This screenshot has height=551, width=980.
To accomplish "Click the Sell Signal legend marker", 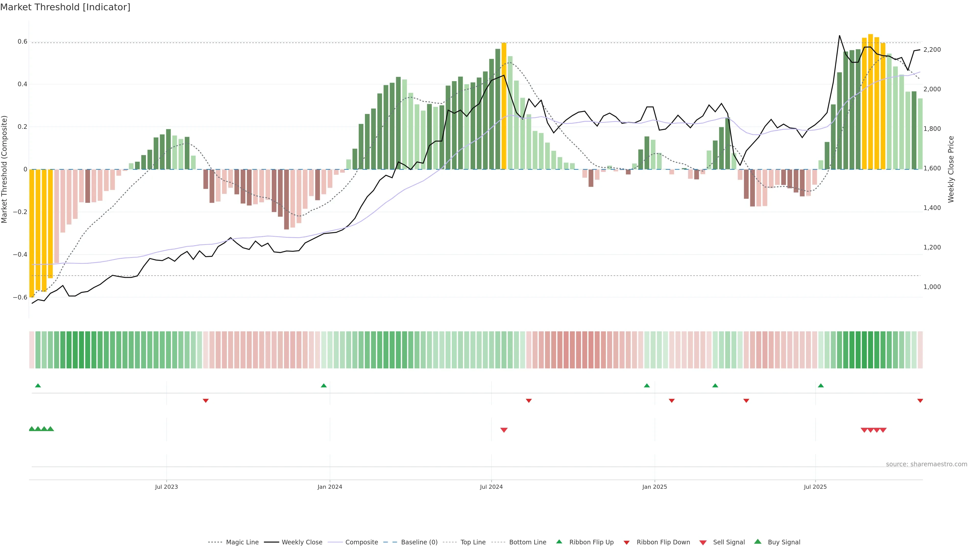I will point(703,543).
